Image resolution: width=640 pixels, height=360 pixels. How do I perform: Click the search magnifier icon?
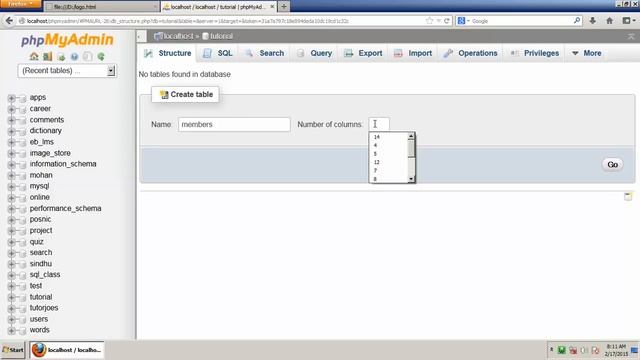point(576,20)
